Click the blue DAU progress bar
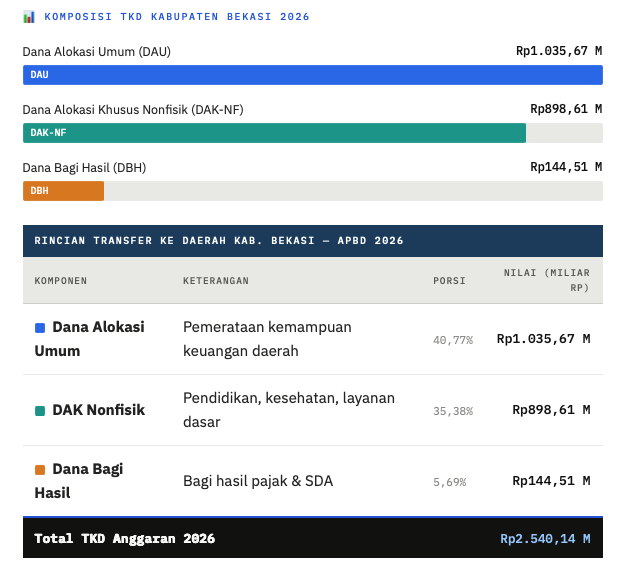Screen dimensions: 629x579 click(x=313, y=75)
